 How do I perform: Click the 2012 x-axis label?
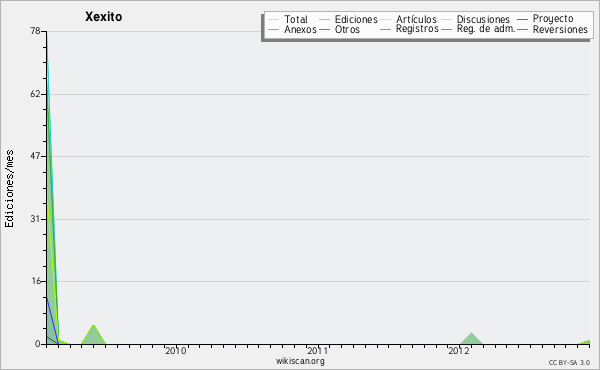[459, 351]
